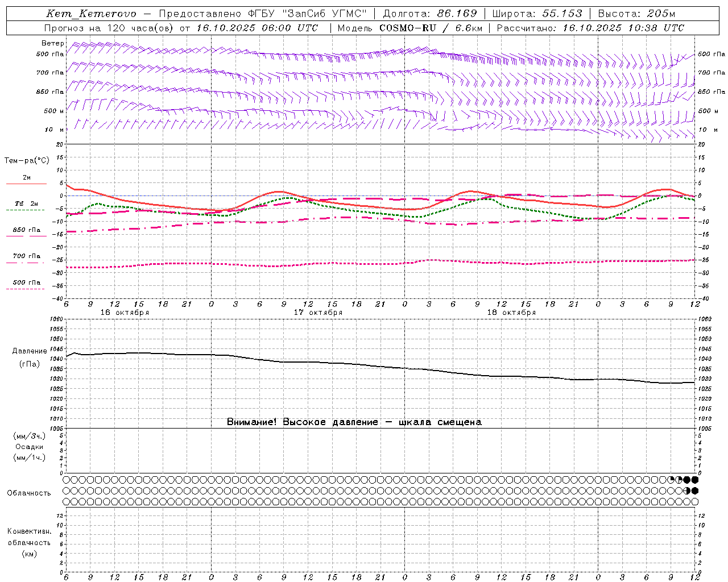Click the '16 октября' date label
This screenshot has width=728, height=582.
coord(125,313)
